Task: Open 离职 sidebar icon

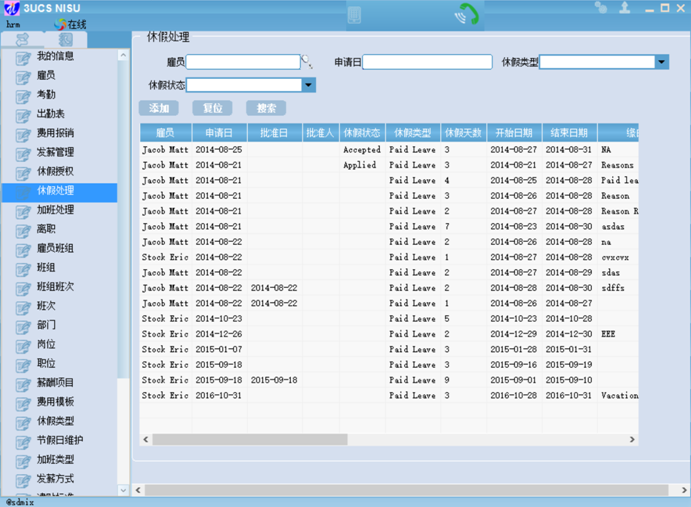Action: tap(23, 231)
